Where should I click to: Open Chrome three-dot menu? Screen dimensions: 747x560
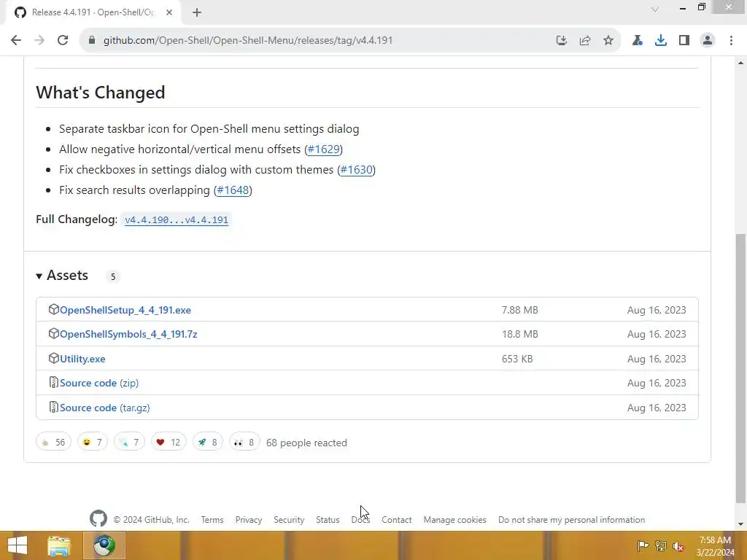(731, 41)
